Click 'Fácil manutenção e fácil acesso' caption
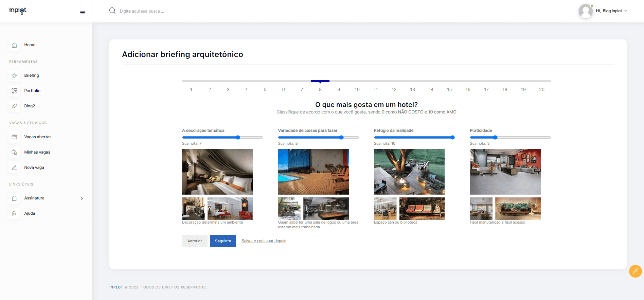 497,223
